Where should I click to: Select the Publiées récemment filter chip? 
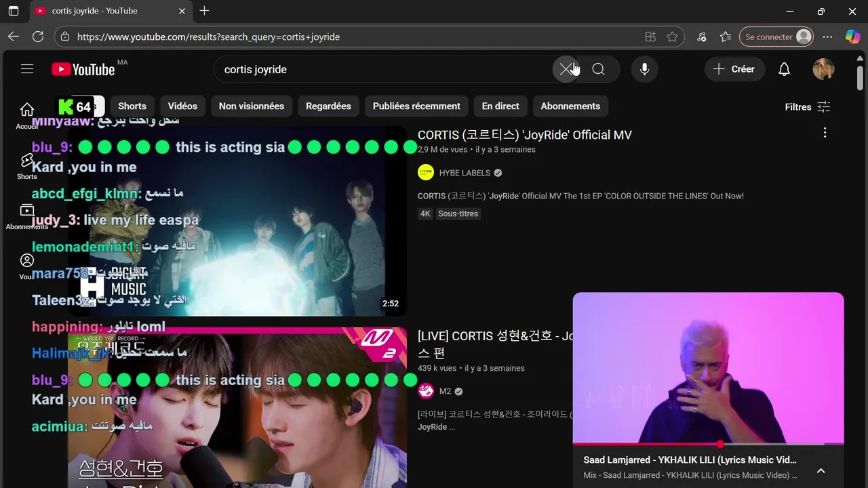tap(416, 106)
